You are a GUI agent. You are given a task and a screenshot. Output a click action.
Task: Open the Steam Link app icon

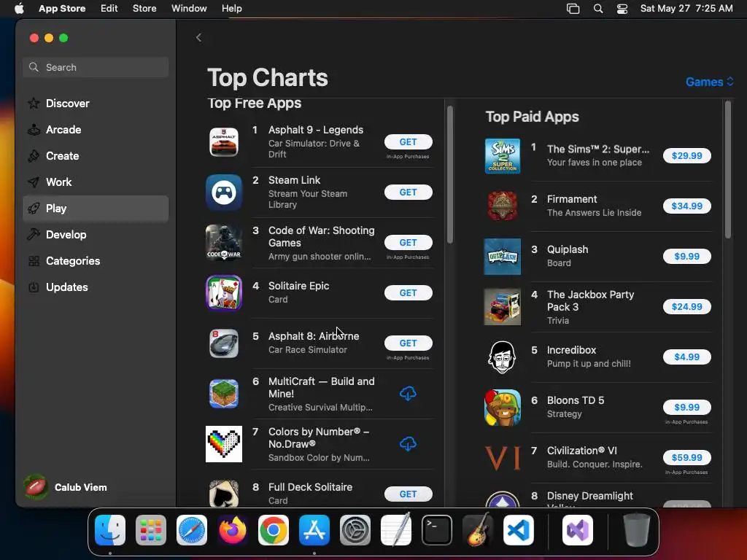point(223,192)
